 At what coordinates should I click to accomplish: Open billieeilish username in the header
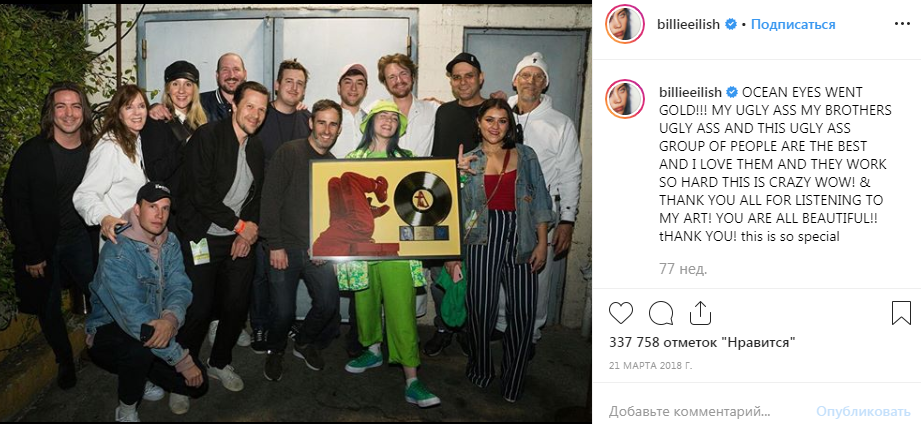(x=689, y=25)
